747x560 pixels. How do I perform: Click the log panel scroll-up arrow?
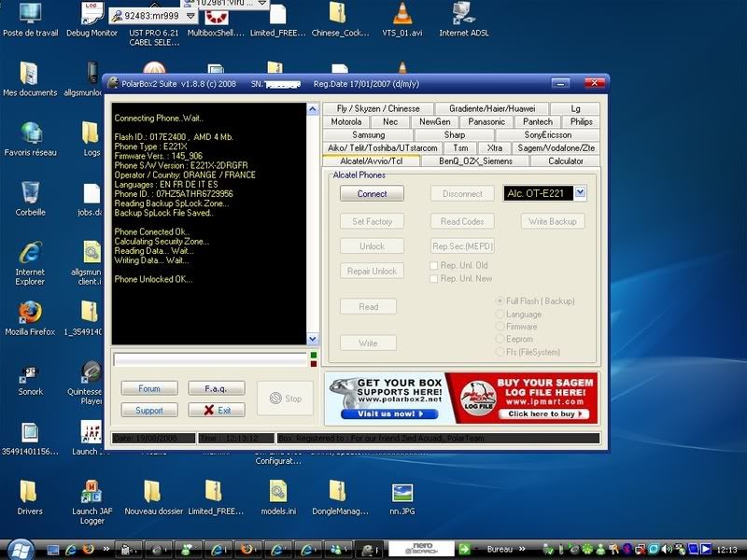click(x=313, y=109)
